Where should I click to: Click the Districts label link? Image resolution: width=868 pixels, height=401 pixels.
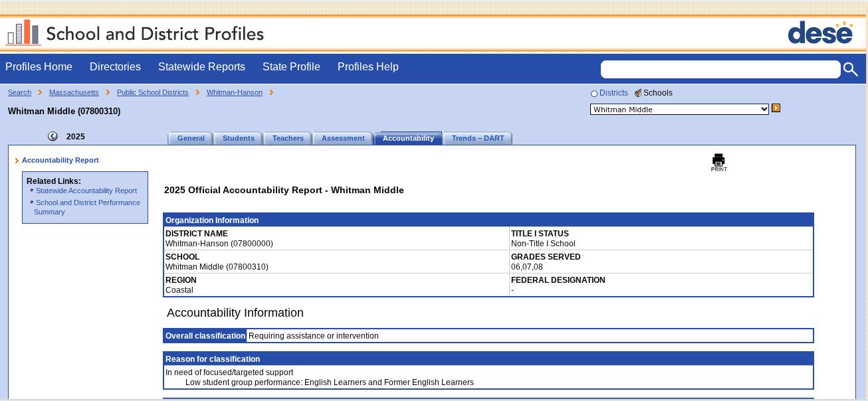pyautogui.click(x=613, y=93)
